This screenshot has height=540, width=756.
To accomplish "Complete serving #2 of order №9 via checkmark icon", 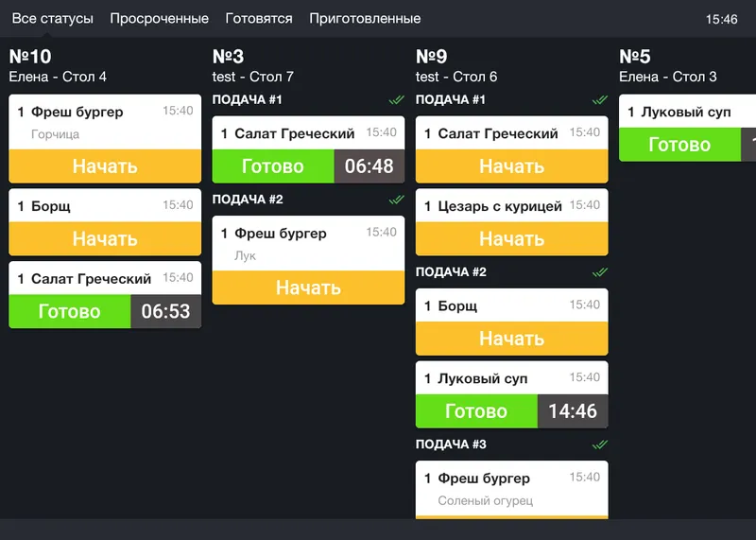I will [599, 272].
